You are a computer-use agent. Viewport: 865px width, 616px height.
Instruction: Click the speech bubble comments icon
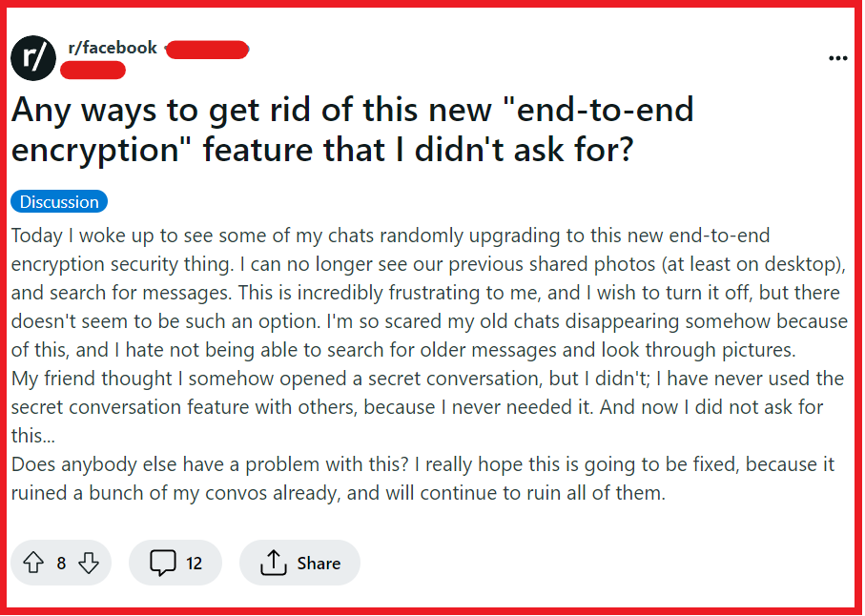pos(163,563)
